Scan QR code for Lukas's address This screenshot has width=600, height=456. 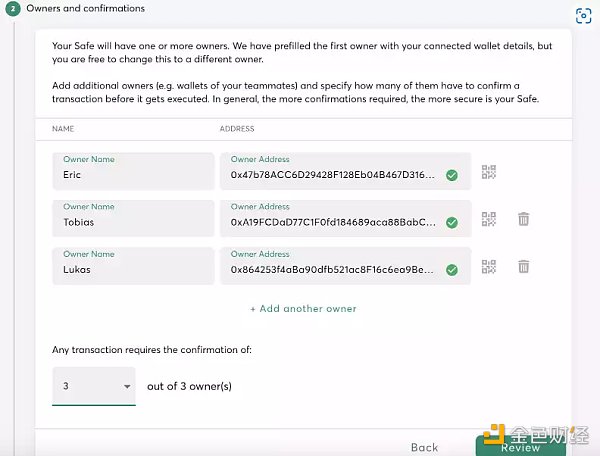[x=489, y=267]
